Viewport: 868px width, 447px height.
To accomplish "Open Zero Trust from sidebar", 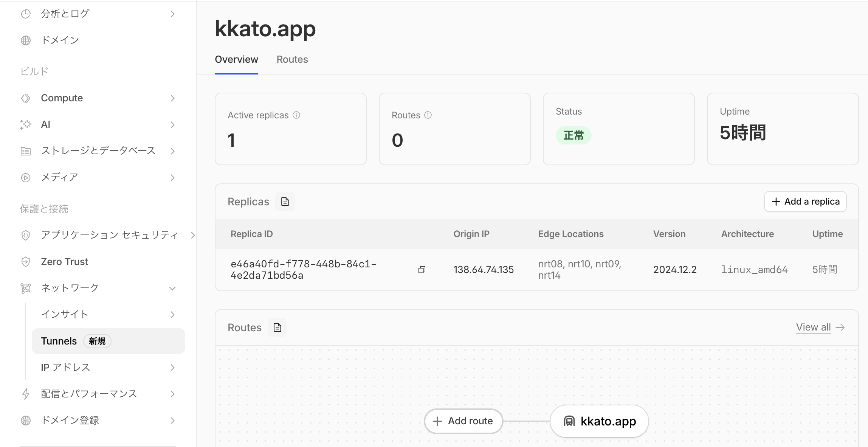I will 64,262.
